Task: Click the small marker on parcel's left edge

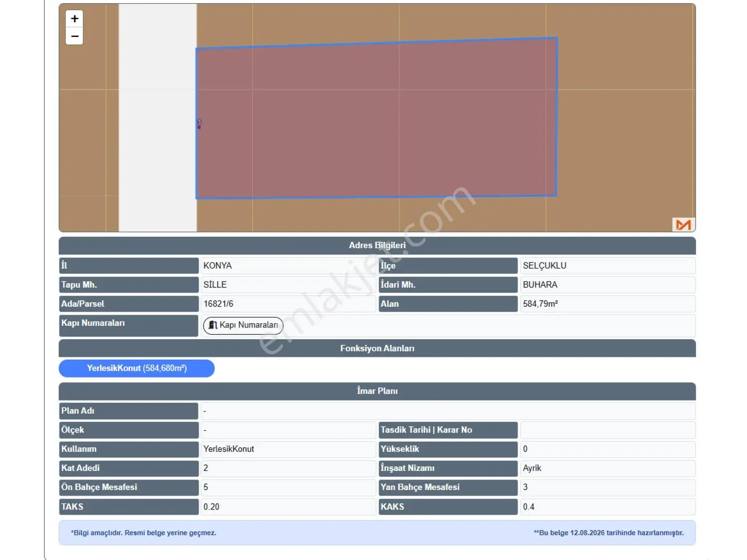Action: [x=199, y=124]
